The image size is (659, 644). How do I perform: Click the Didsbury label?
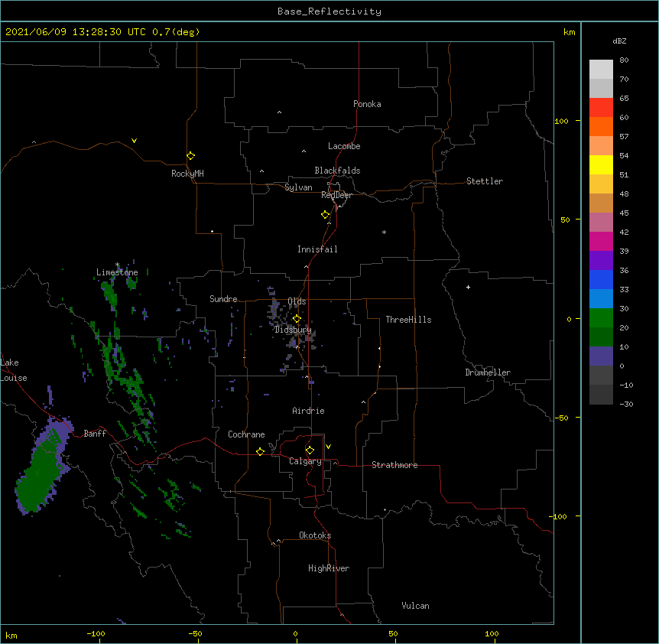294,330
